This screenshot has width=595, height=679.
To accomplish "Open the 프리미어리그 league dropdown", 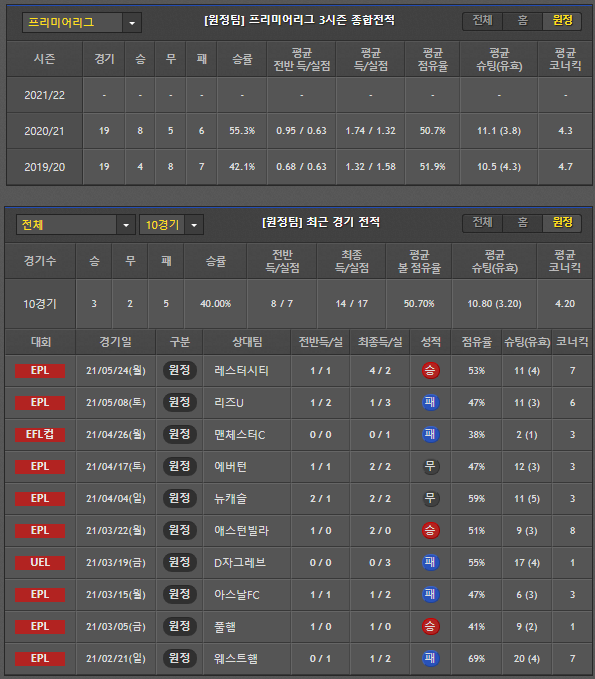I will [82, 23].
